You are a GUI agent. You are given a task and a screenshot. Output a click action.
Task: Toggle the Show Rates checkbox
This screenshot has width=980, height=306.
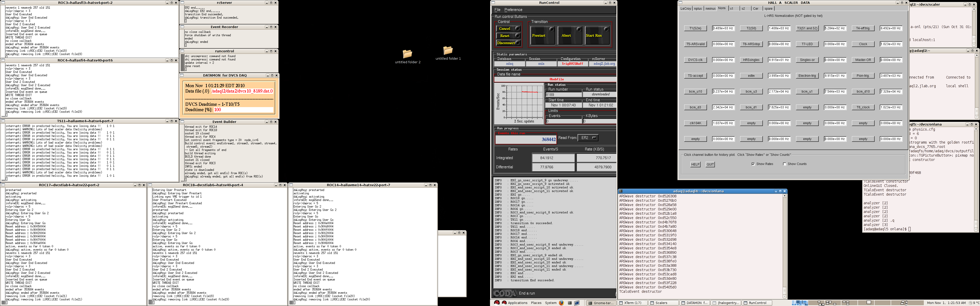pyautogui.click(x=753, y=164)
